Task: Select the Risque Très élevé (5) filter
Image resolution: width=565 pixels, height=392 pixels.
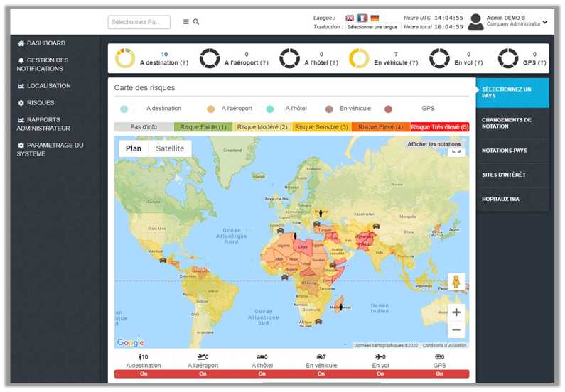Action: click(440, 127)
